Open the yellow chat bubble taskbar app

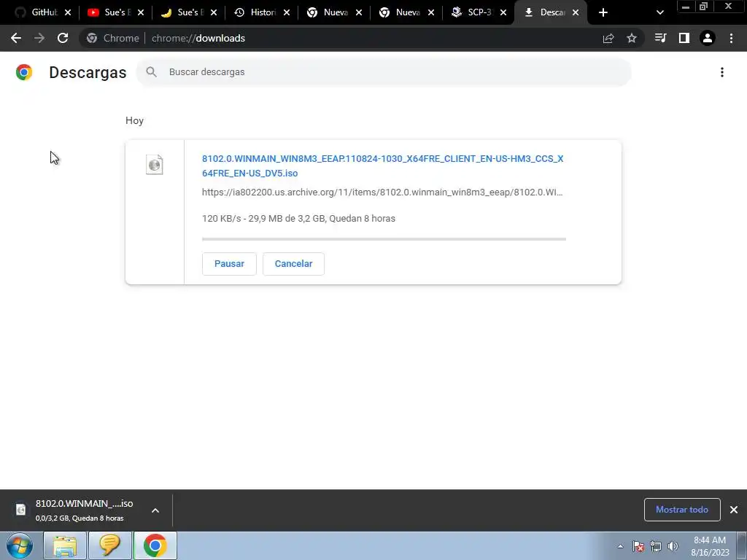tap(109, 545)
